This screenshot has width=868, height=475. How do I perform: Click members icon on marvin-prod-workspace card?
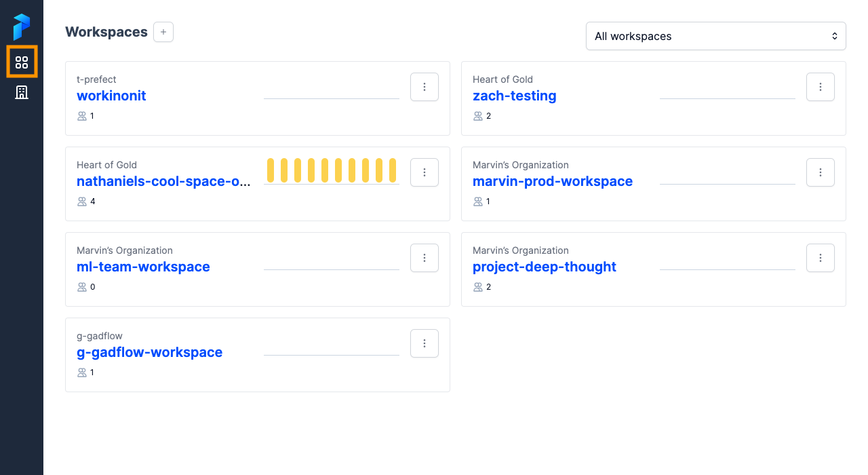tap(478, 202)
